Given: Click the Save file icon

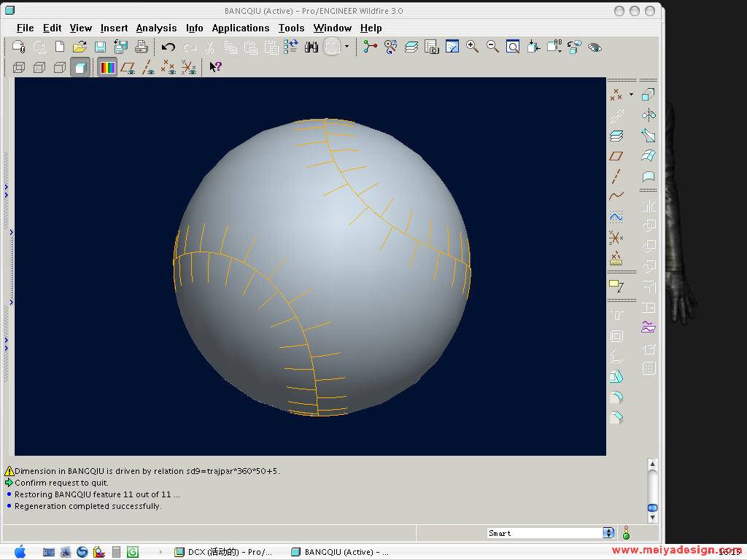Looking at the screenshot, I should coord(100,47).
